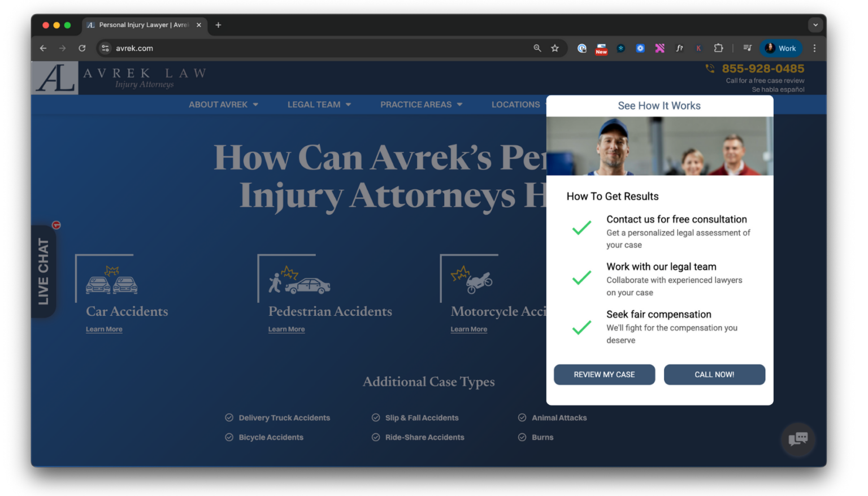Click the Motorcycle Accidents icon
The image size is (868, 496).
(472, 280)
